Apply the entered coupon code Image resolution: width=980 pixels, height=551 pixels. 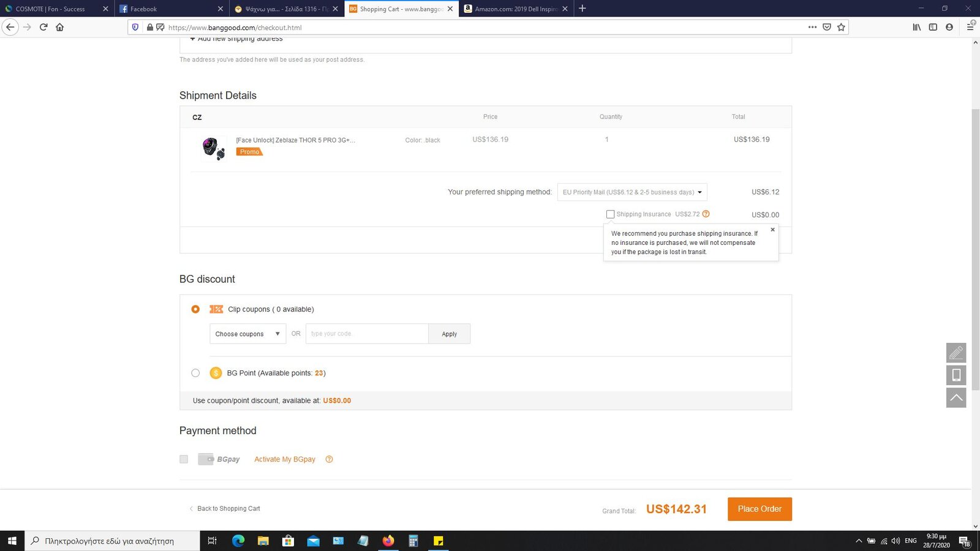pyautogui.click(x=450, y=334)
